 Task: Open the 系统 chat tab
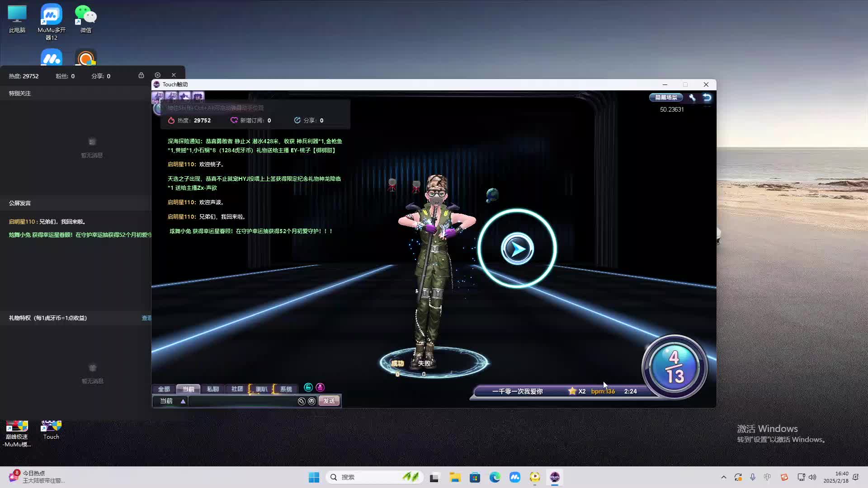[x=286, y=389]
